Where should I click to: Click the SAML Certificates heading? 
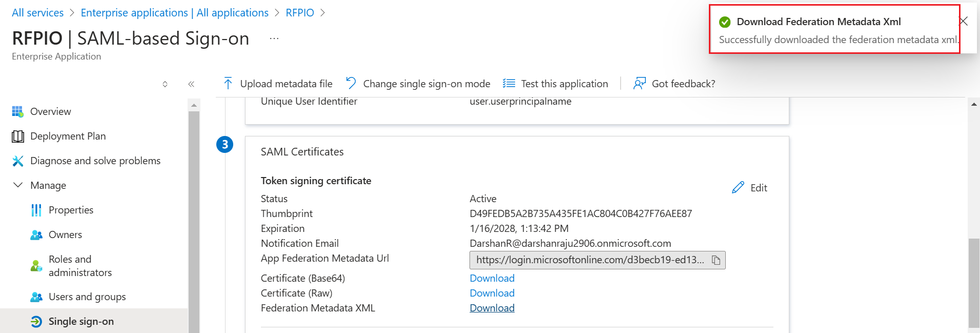tap(302, 152)
